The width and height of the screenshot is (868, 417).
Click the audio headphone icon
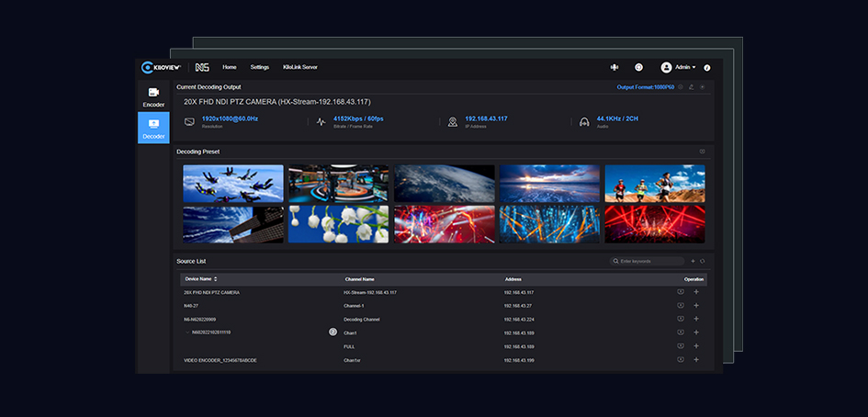coord(584,122)
